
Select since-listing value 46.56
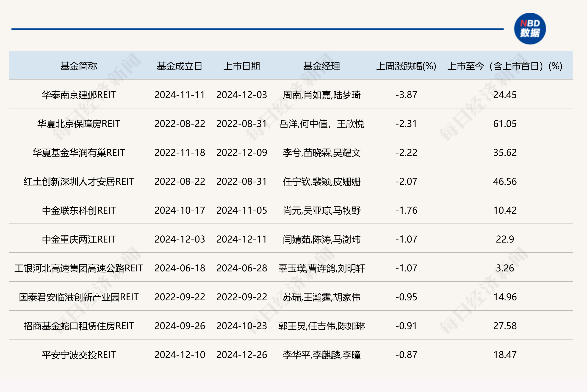pos(505,182)
